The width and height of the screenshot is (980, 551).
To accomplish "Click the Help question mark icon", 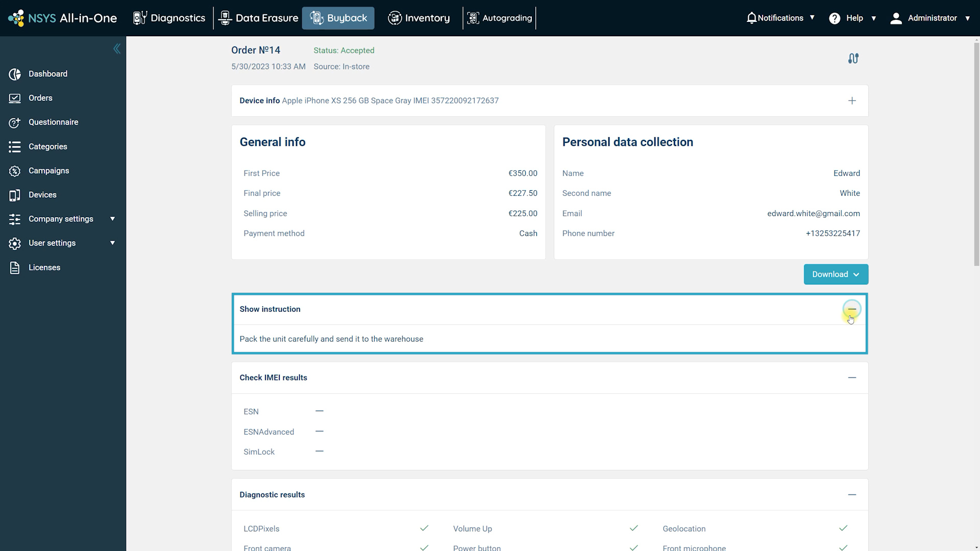I will (835, 18).
